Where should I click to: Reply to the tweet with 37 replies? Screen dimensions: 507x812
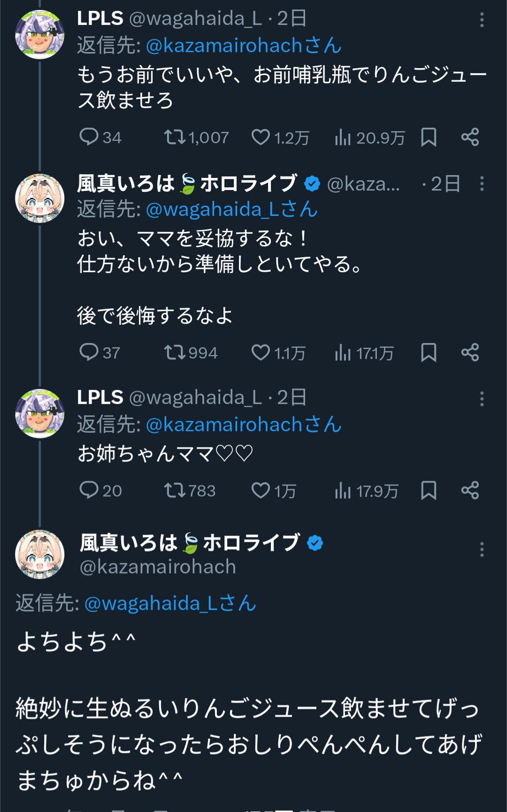point(89,352)
